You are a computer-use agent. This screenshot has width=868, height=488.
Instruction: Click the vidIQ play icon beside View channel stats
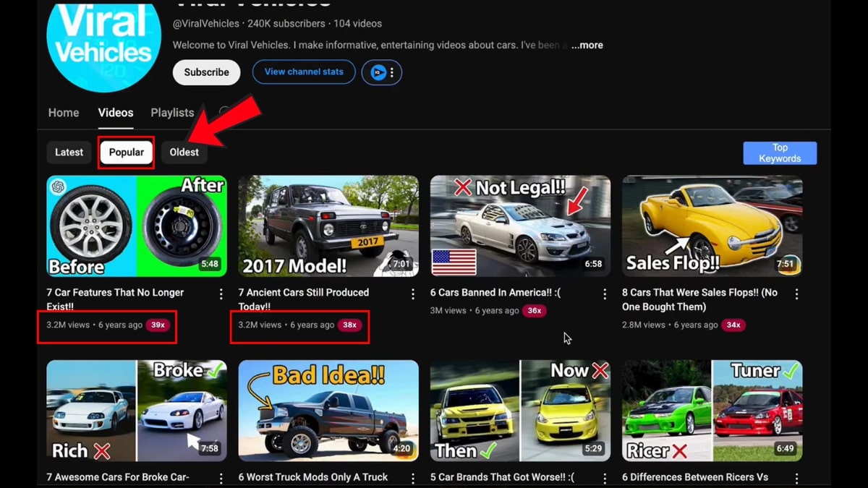point(379,72)
